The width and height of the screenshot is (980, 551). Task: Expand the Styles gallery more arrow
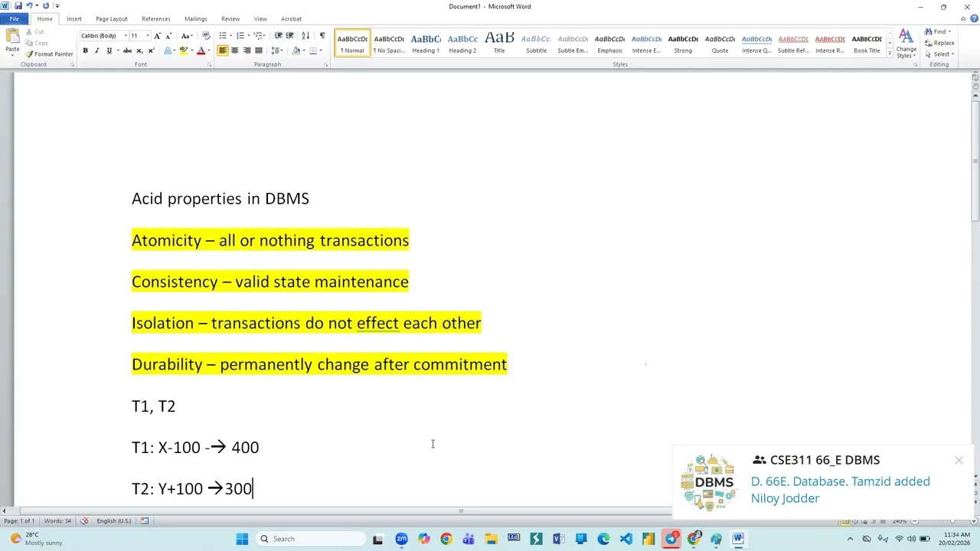tap(889, 54)
